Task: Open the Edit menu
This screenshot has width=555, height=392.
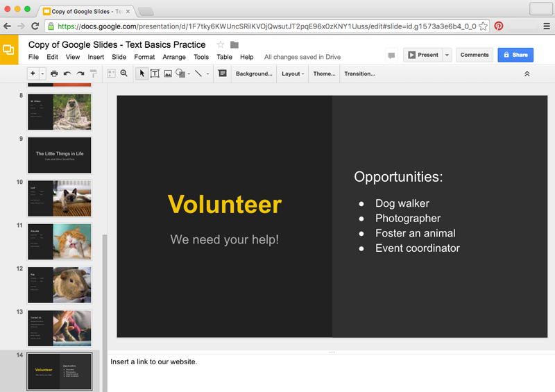Action: tap(53, 57)
